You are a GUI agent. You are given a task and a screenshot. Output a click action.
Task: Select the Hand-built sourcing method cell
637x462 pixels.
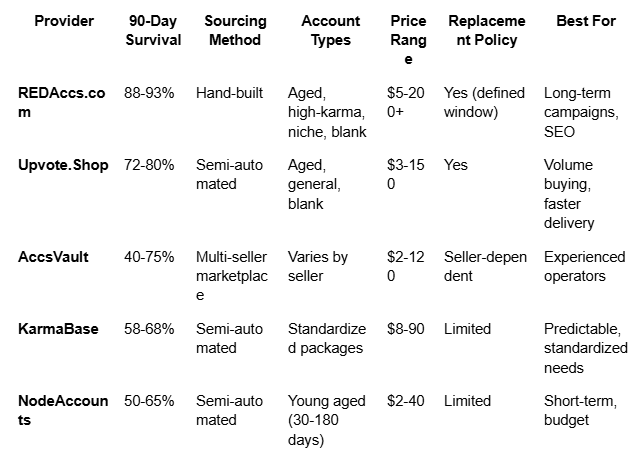[229, 93]
